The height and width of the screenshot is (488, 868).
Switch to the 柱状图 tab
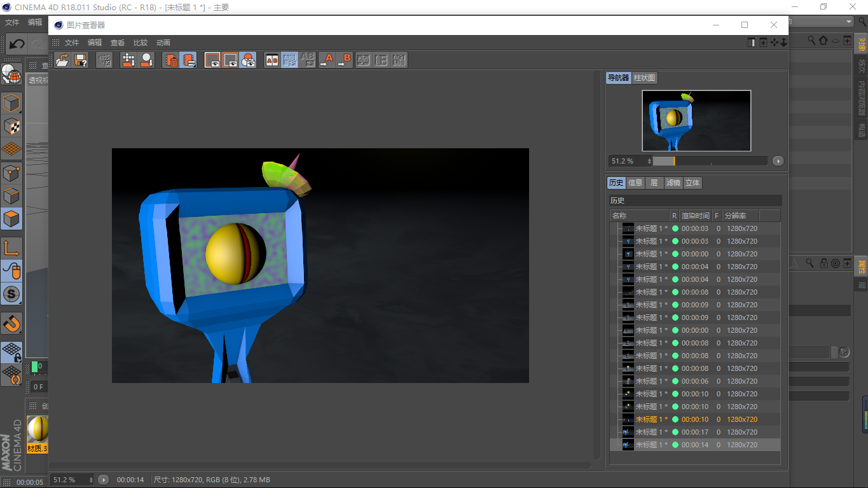[x=644, y=78]
